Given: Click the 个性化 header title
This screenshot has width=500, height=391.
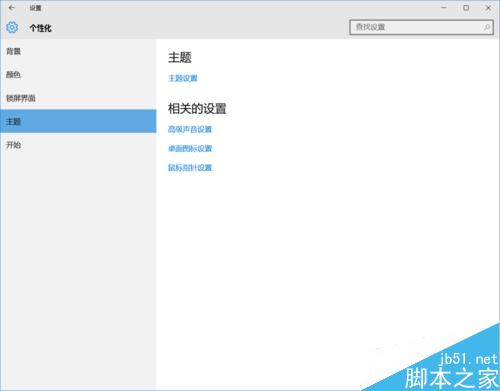Looking at the screenshot, I should coord(41,28).
